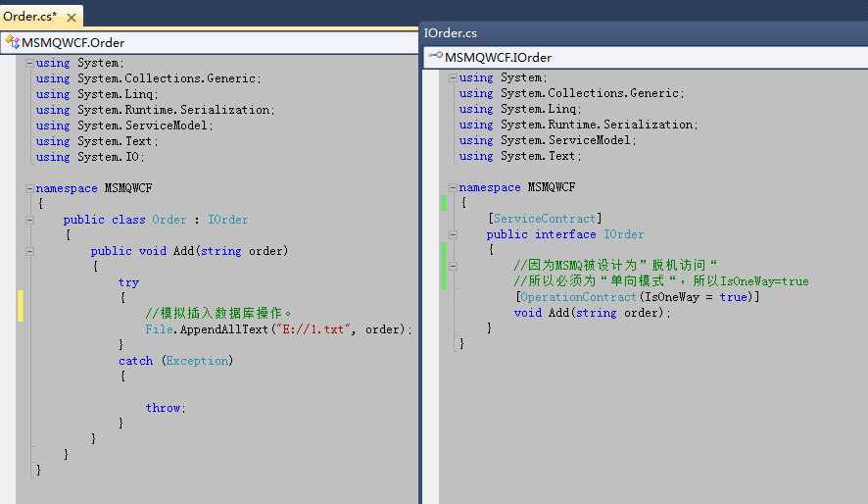This screenshot has width=868, height=504.
Task: Click 'using System.Runtime.Serialization;' in IOrder.cs
Action: click(x=578, y=126)
